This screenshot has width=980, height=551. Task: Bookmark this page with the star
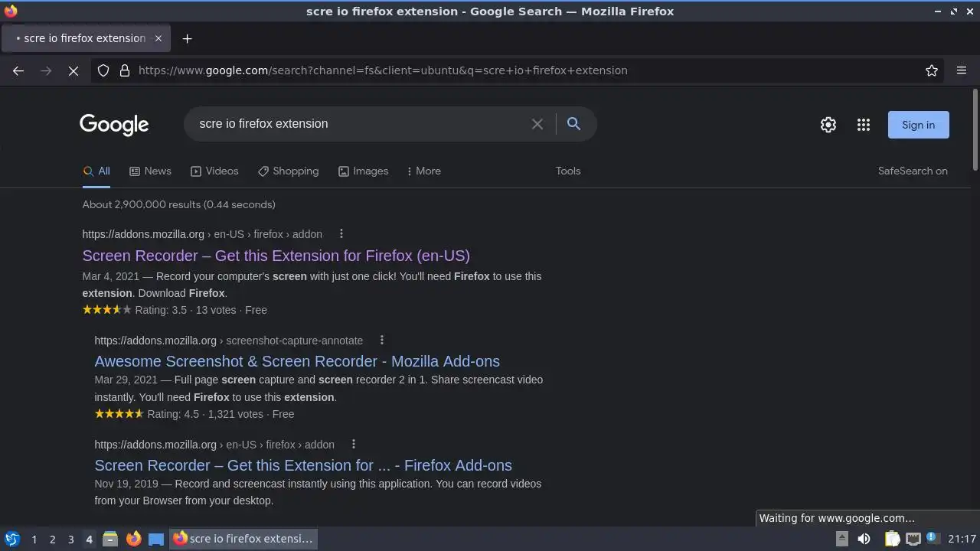point(932,70)
